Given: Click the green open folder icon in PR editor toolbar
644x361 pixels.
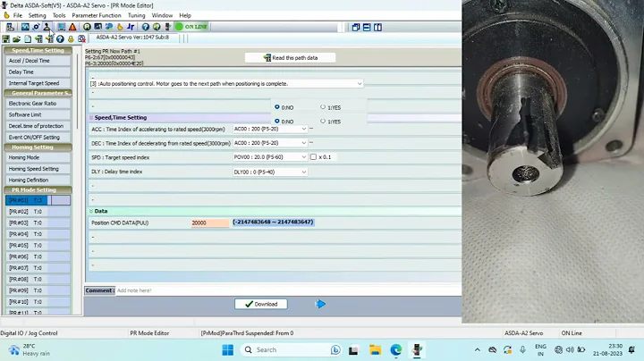Looking at the screenshot, I should tap(16, 39).
